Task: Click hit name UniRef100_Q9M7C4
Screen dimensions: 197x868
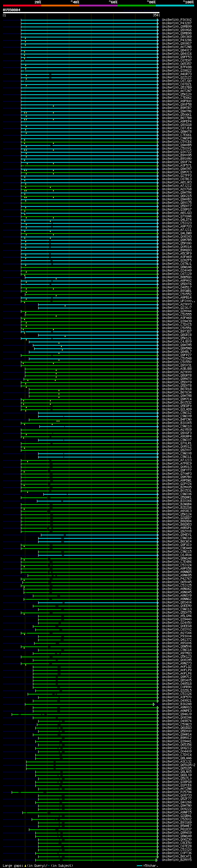Action: (177, 399)
